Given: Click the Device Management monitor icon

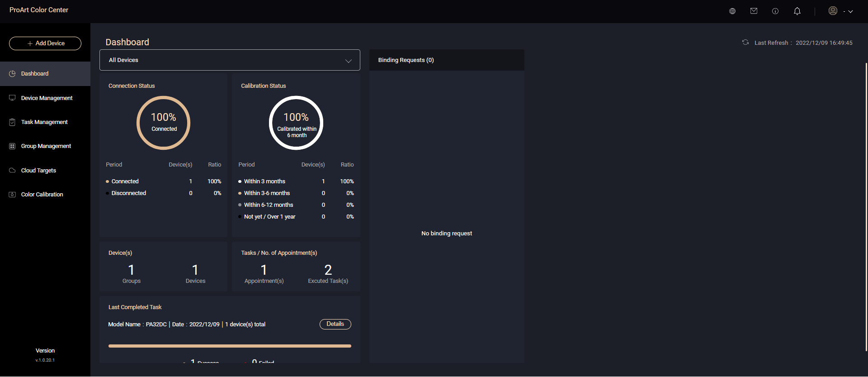Looking at the screenshot, I should click(x=12, y=98).
